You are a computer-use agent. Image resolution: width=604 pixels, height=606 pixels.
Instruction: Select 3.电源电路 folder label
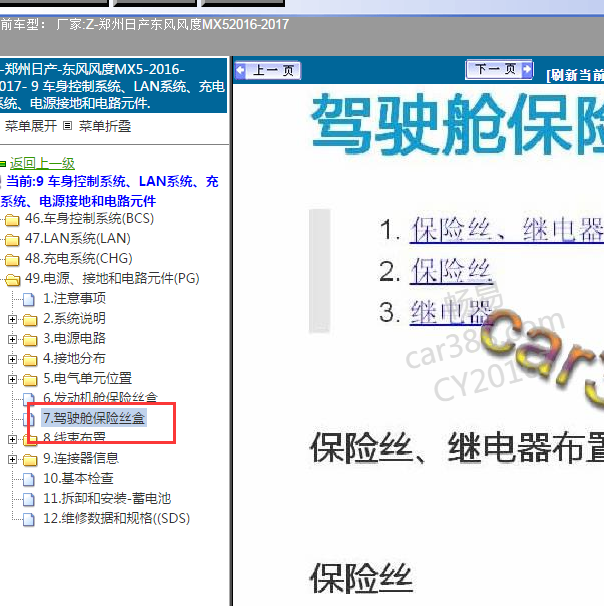tap(74, 339)
